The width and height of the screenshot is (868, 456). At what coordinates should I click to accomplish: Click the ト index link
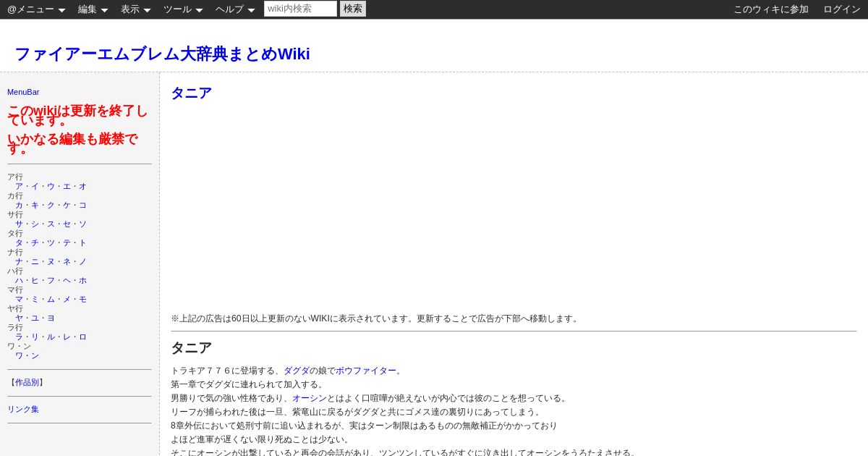pos(82,243)
